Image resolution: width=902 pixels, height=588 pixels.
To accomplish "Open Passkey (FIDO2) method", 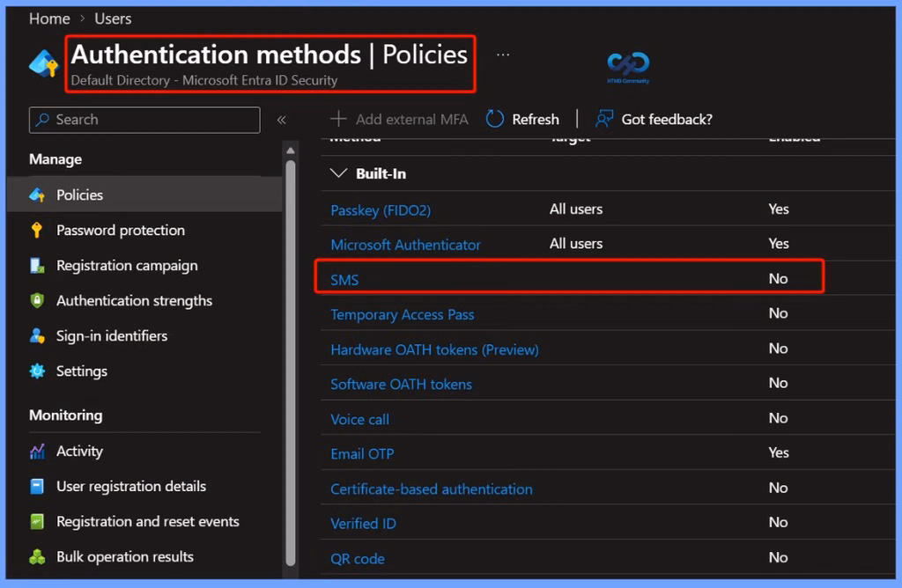I will (x=381, y=210).
